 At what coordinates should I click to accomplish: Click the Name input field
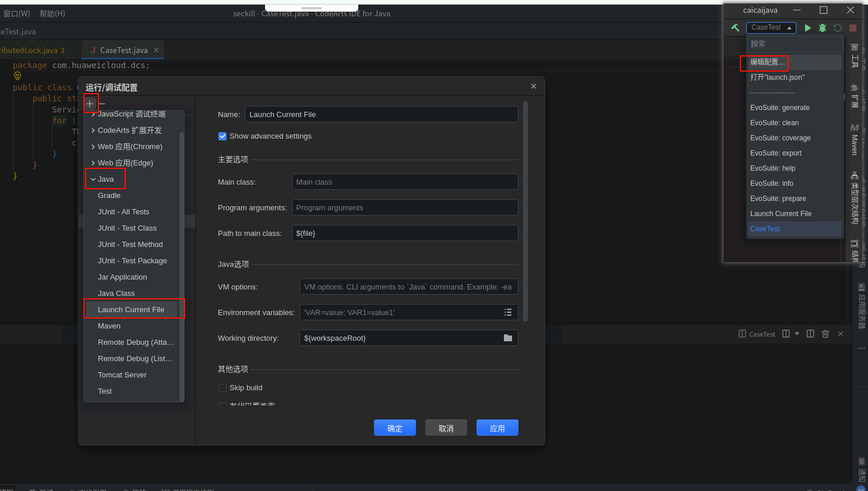click(x=382, y=114)
